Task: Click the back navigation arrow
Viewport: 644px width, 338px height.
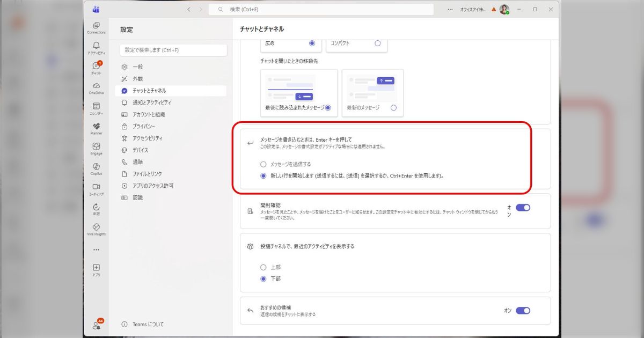Action: point(188,9)
